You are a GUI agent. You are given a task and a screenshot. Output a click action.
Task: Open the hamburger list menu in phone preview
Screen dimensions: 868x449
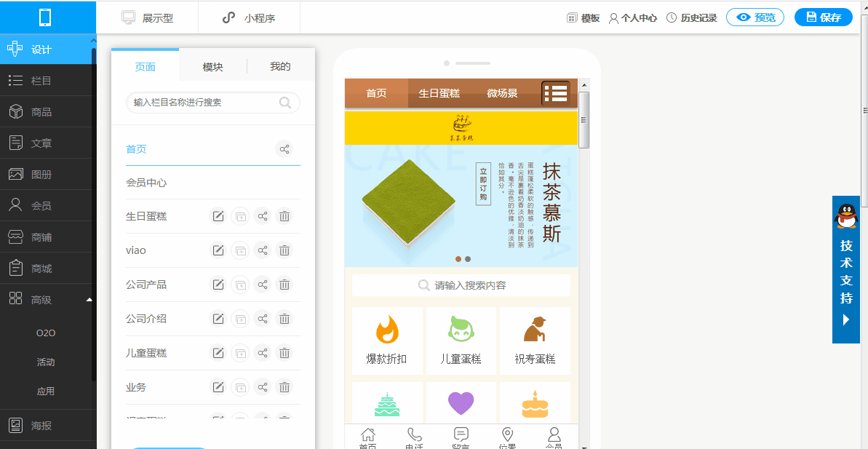(x=556, y=93)
